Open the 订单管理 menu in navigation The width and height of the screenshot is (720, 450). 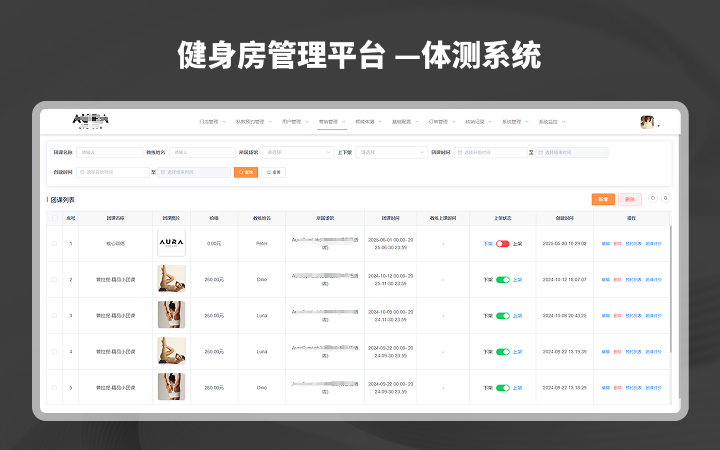click(441, 122)
